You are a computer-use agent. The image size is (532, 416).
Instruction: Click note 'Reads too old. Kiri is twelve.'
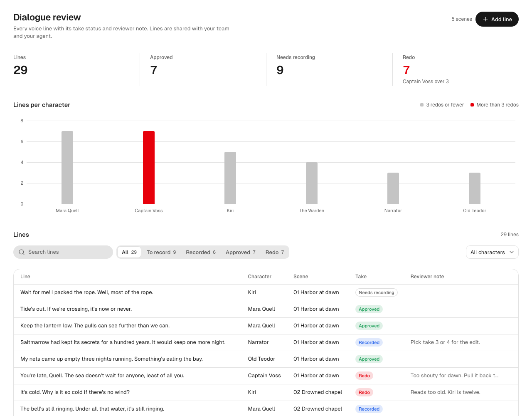[x=446, y=392]
